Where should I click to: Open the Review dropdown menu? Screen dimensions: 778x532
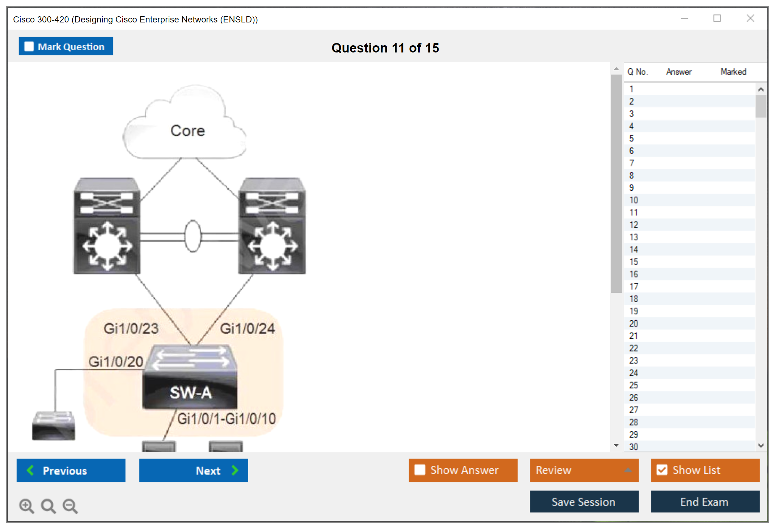point(584,470)
